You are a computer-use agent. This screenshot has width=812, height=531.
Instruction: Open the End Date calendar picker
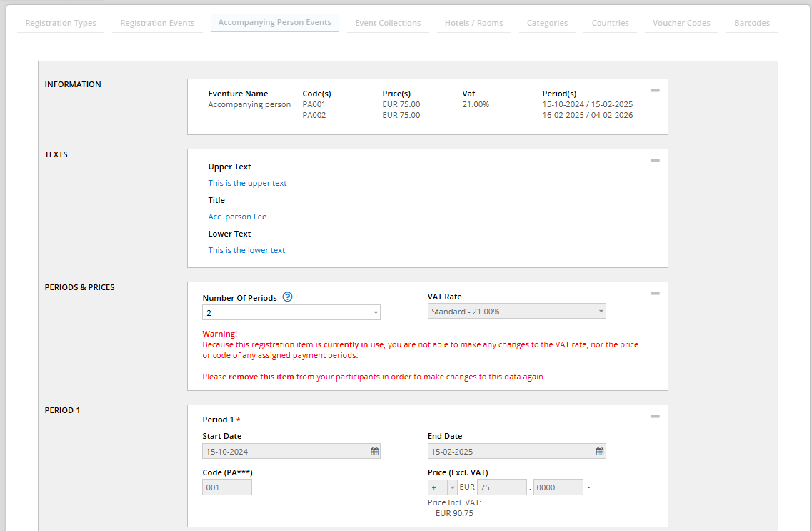pyautogui.click(x=600, y=452)
